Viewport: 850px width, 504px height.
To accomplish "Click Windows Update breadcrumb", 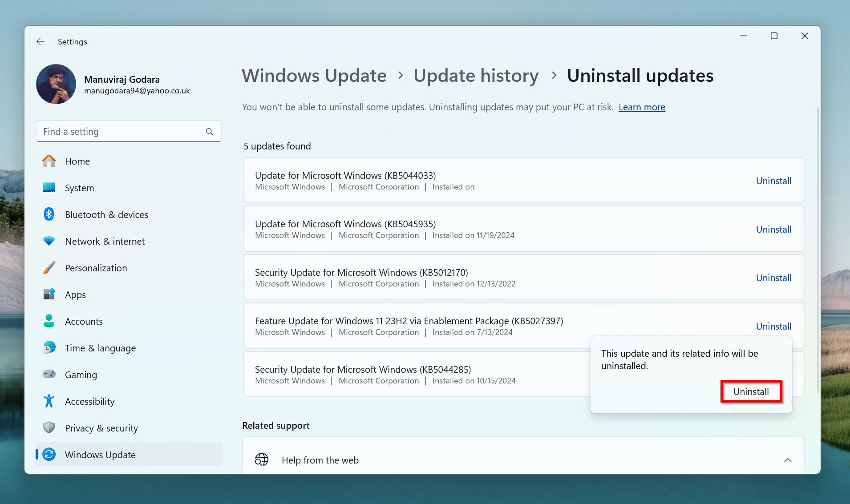I will [x=314, y=76].
